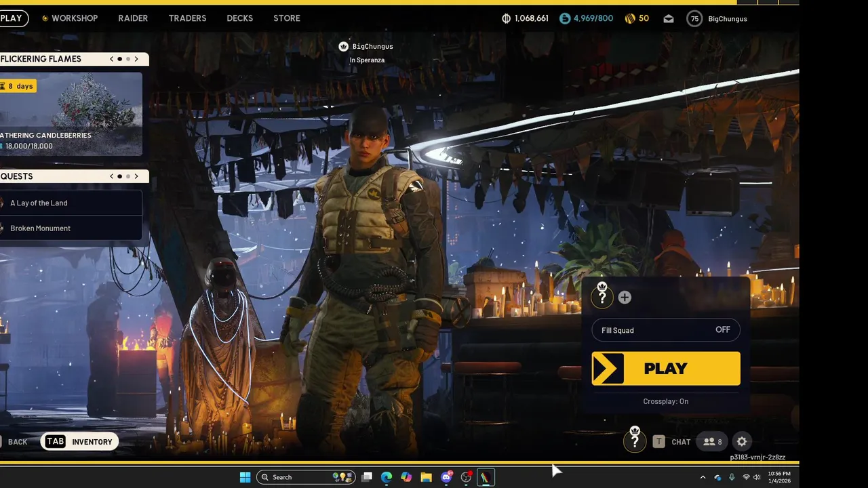Open the STORE tab
This screenshot has height=488, width=868.
[x=287, y=18]
